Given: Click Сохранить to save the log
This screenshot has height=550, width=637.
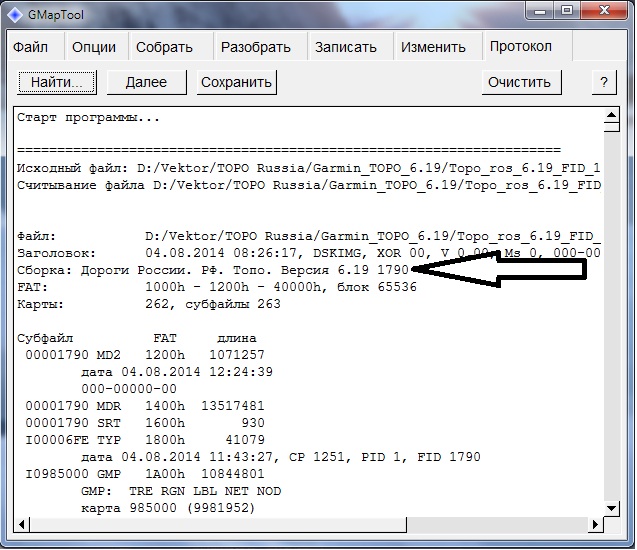Looking at the screenshot, I should 237,82.
